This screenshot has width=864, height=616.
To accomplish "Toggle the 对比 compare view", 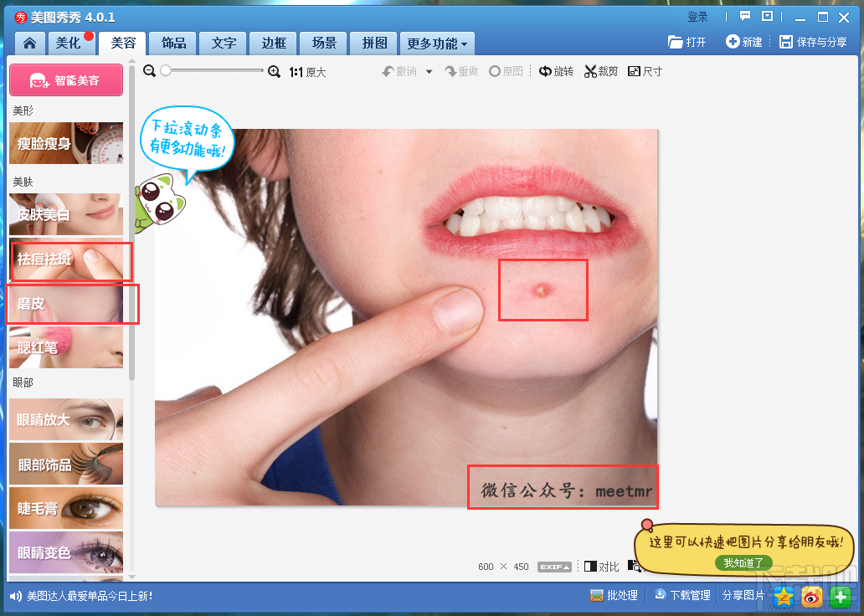I will click(x=602, y=567).
